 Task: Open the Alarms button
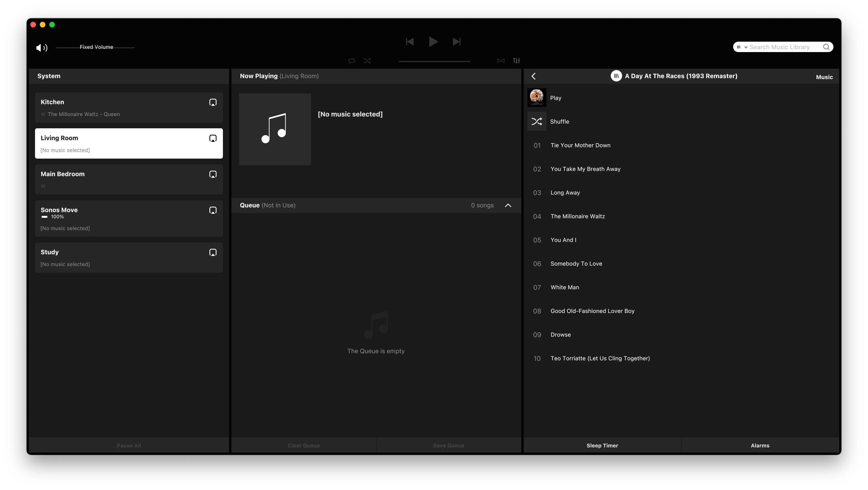(x=760, y=445)
